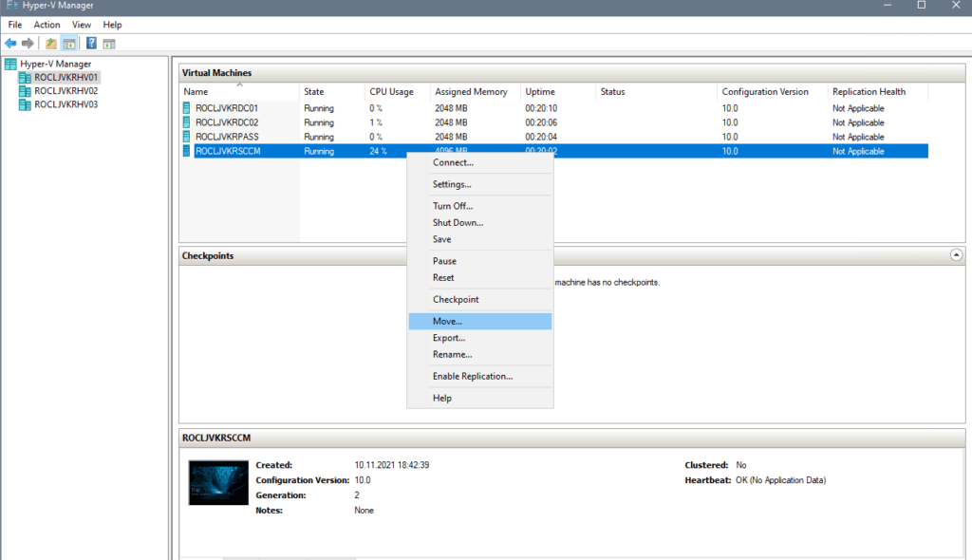Viewport: 972px width, 560px height.
Task: Click the ROCLJVKRSCCM virtual machine name
Action: [228, 151]
